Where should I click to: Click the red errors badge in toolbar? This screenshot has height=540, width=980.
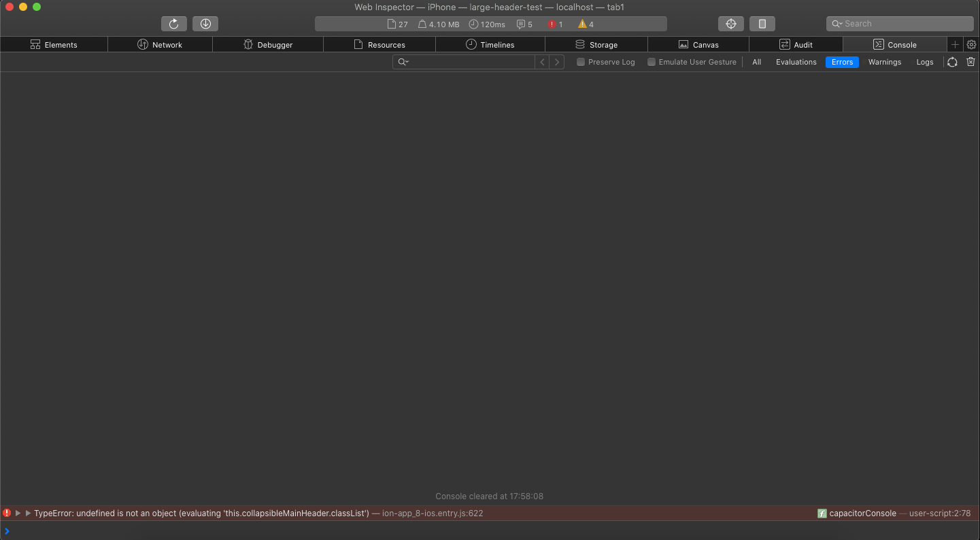click(555, 24)
